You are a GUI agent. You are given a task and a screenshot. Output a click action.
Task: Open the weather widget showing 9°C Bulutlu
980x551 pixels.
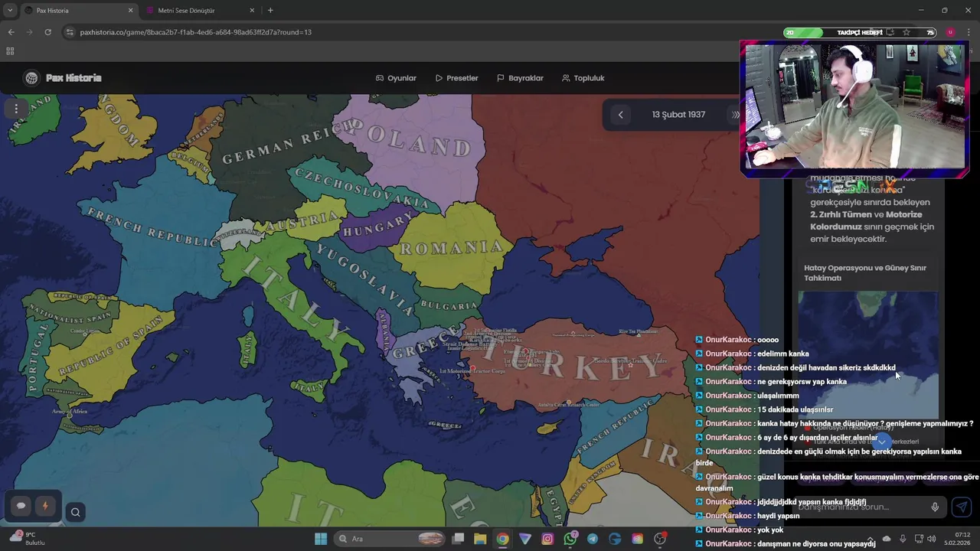[x=28, y=539]
